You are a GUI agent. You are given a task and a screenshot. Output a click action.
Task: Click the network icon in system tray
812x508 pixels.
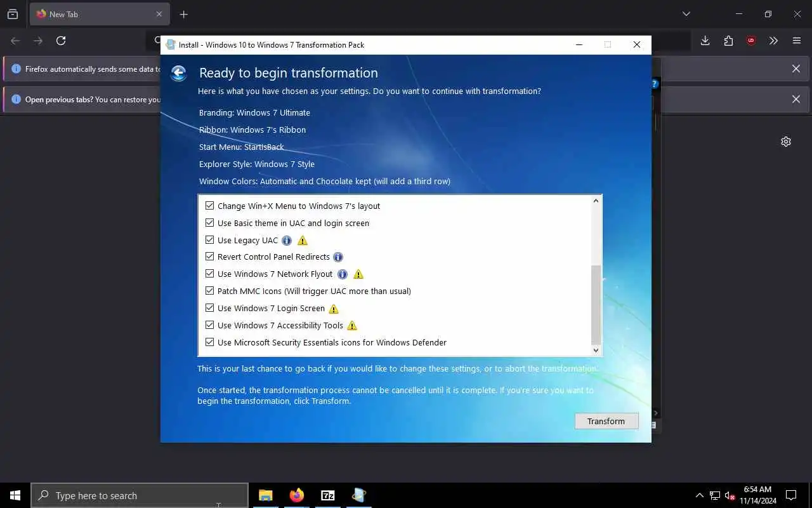(x=715, y=495)
